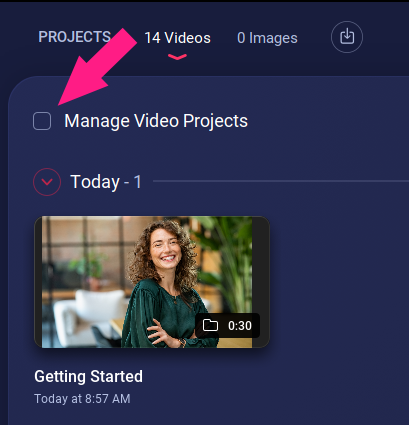409x425 pixels.
Task: Click the pink arrow annotation graphic
Action: 97,67
